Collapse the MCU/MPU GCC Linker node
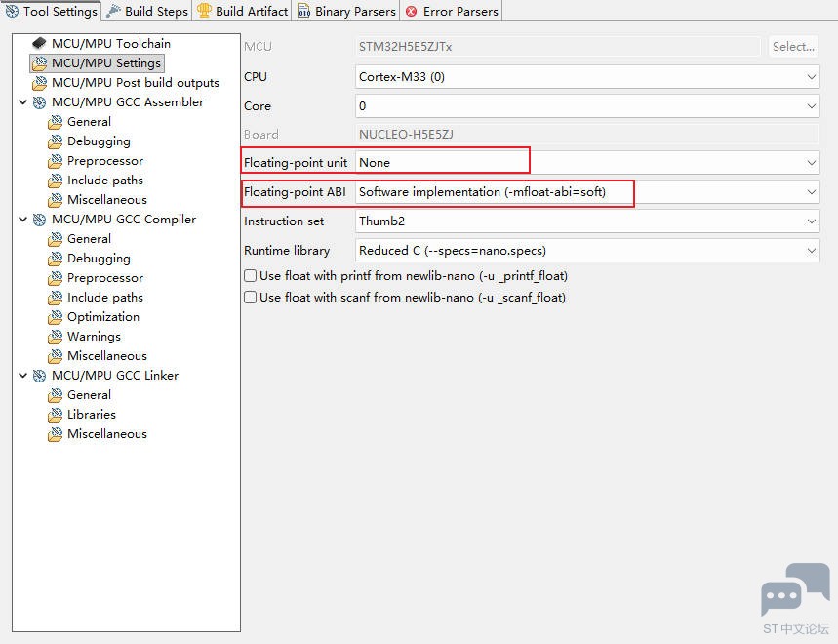This screenshot has height=644, width=838. [x=23, y=375]
